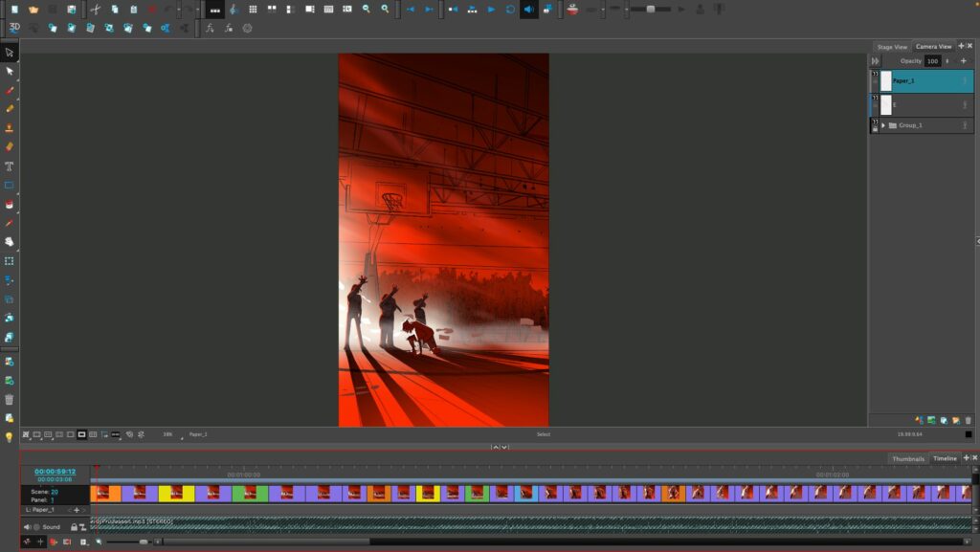Click the timecode 00:00:59:12
Image resolution: width=980 pixels, height=552 pixels.
pos(55,472)
